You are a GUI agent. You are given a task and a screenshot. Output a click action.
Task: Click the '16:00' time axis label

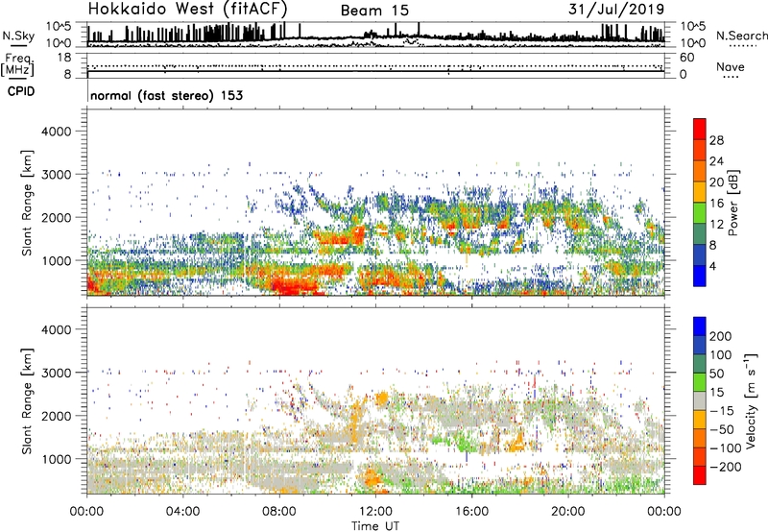471,512
